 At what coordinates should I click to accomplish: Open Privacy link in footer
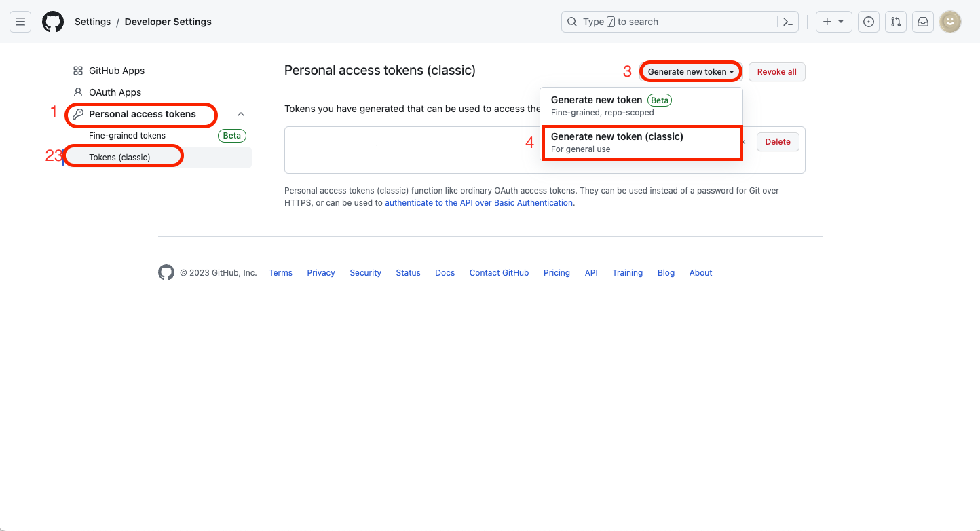[321, 273]
